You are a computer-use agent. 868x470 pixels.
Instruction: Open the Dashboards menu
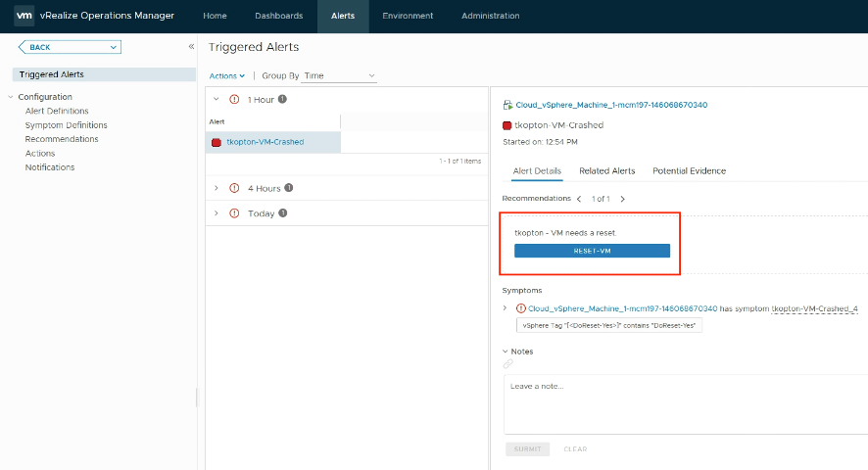pyautogui.click(x=279, y=16)
